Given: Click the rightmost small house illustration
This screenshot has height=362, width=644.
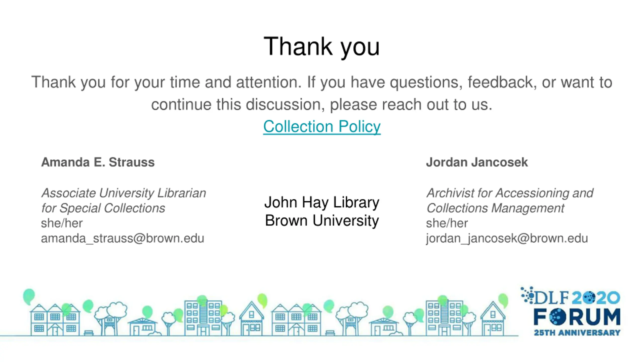Looking at the screenshot, I should coord(493,319).
